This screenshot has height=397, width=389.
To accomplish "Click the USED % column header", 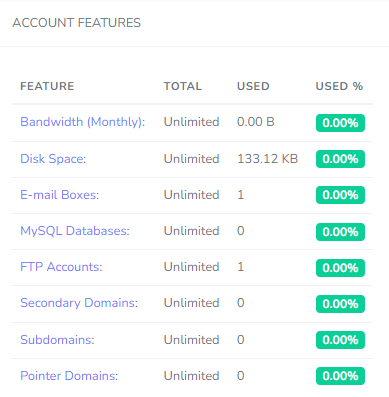I will tap(339, 86).
